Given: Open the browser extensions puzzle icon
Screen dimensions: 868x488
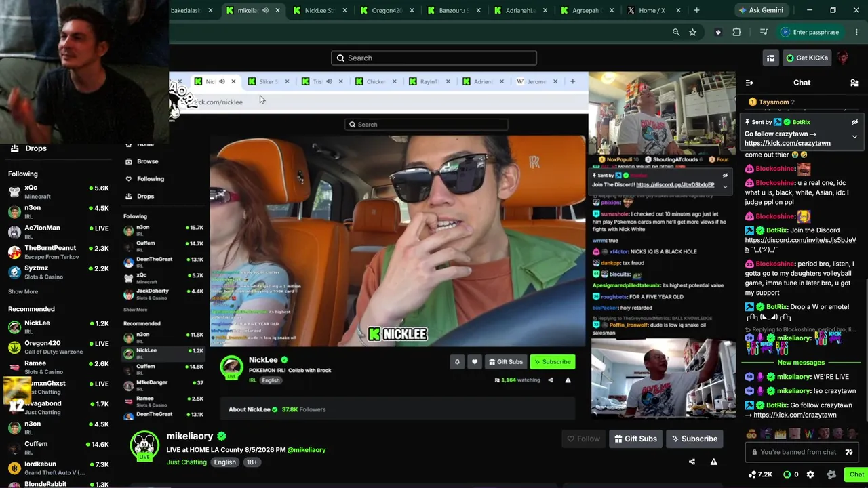Looking at the screenshot, I should (736, 32).
